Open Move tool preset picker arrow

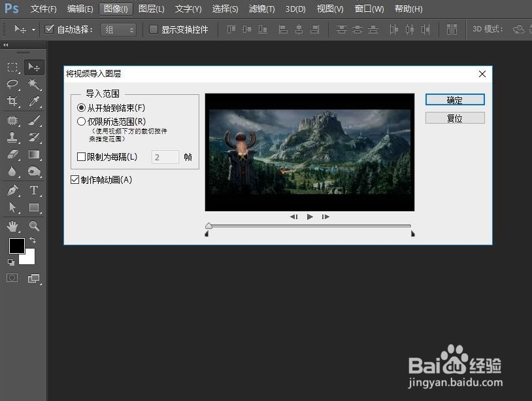click(x=33, y=29)
